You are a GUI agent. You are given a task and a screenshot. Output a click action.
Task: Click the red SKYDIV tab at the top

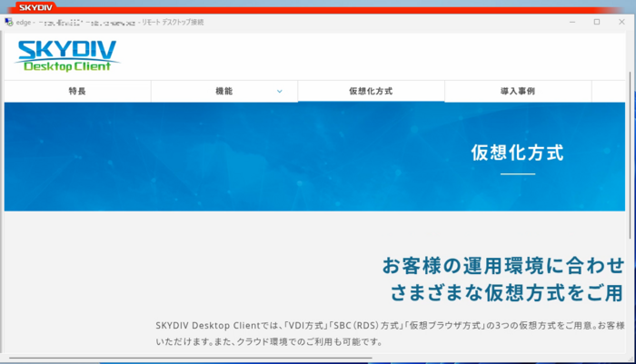point(35,7)
